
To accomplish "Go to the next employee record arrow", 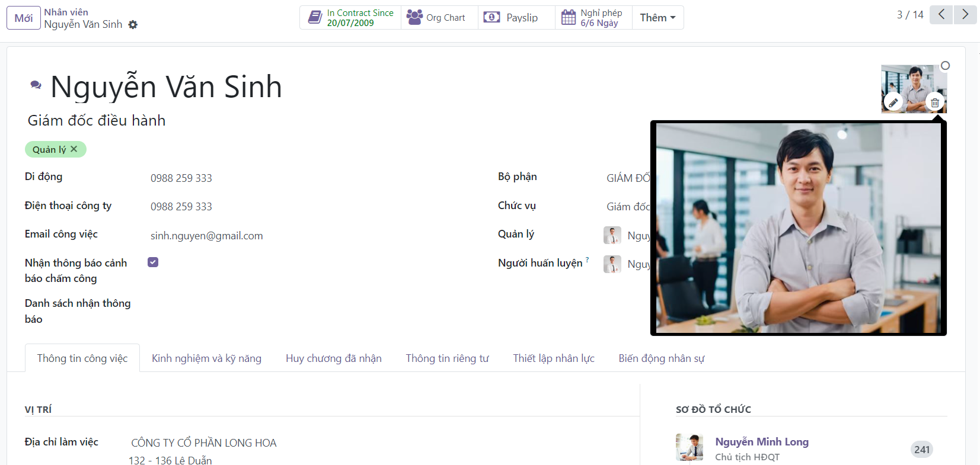I will click(x=965, y=15).
